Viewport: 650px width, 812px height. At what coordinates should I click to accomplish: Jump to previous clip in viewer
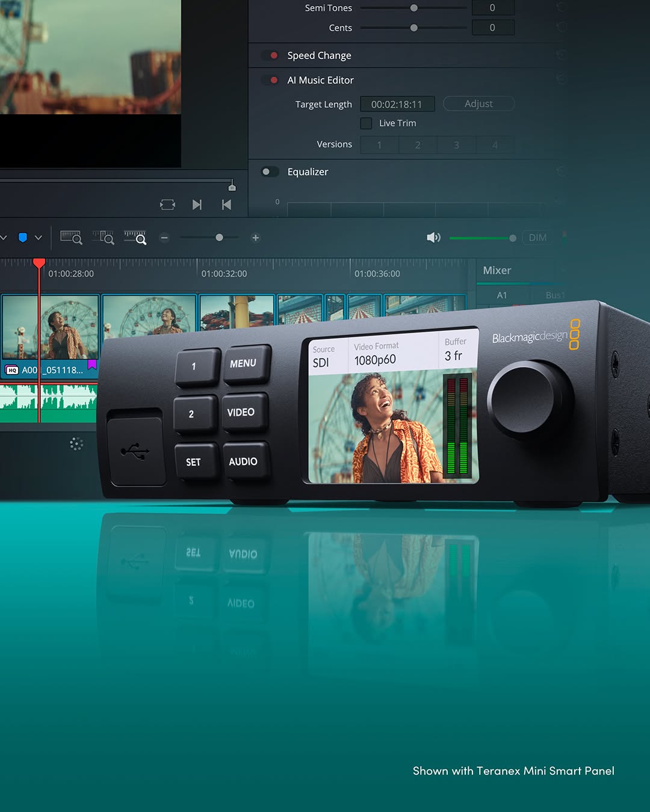pos(226,205)
